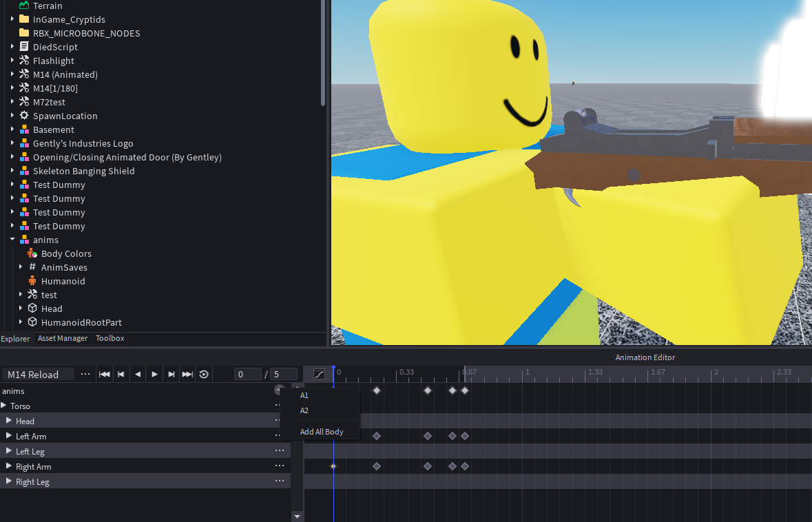Go to the next keyframe
Screen dimensions: 812x522
click(171, 375)
